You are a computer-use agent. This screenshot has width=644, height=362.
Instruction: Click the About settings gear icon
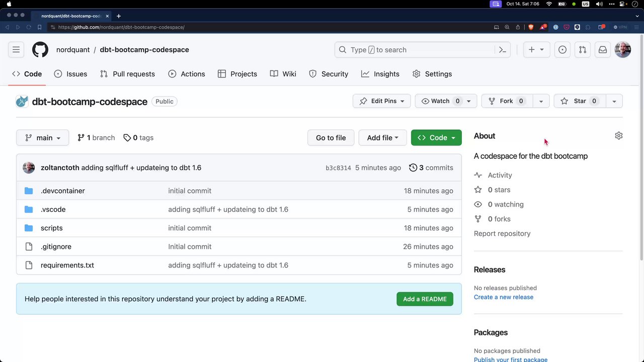pyautogui.click(x=619, y=136)
